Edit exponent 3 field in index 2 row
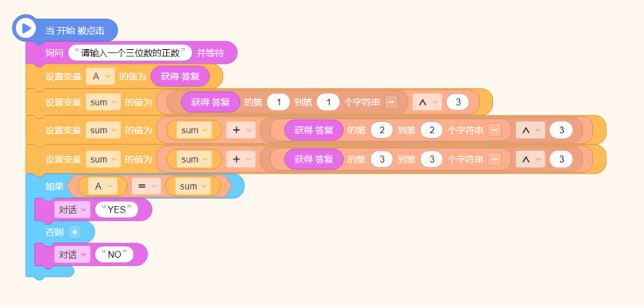Screen dimensions: 644x307 [561, 130]
